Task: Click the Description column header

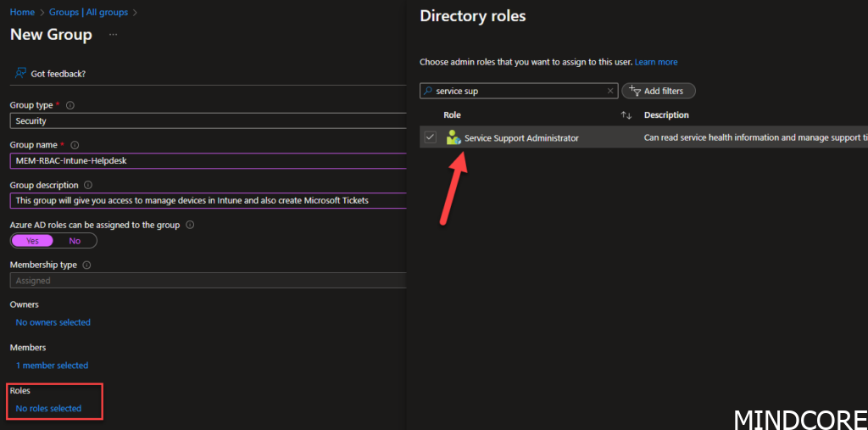Action: [x=666, y=115]
